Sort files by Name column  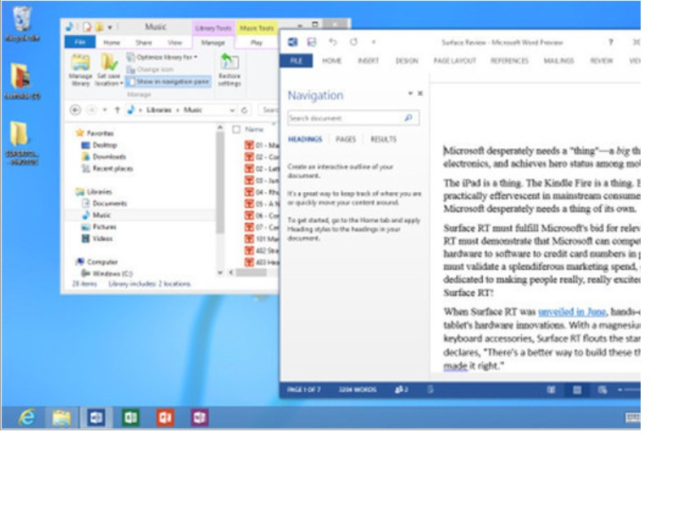click(254, 129)
